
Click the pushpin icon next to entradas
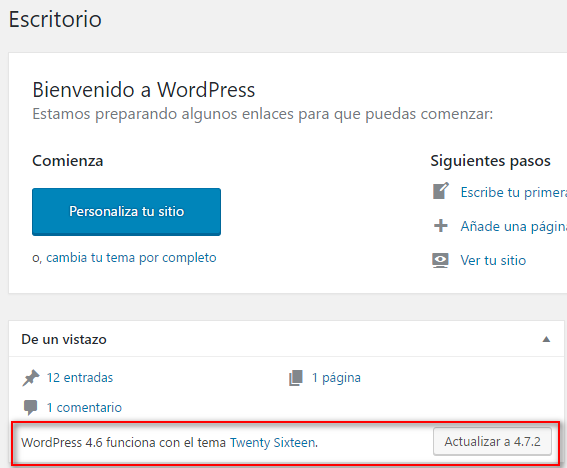click(x=31, y=378)
